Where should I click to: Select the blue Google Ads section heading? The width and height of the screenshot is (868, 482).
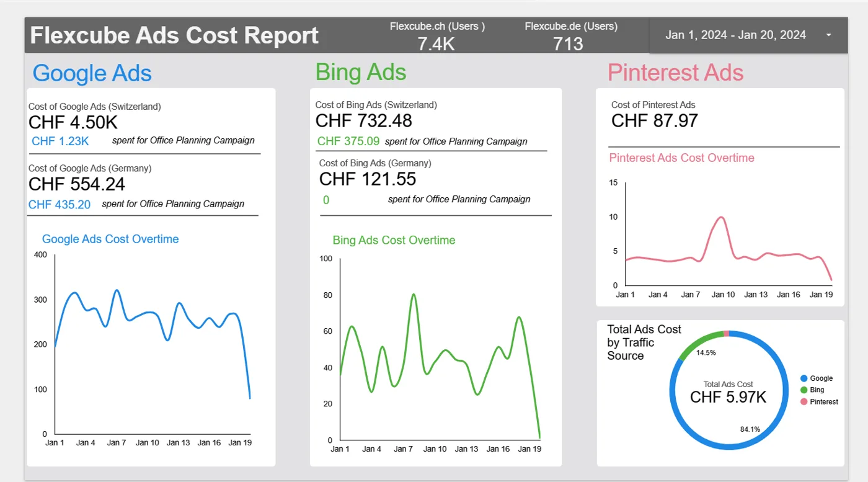(92, 73)
